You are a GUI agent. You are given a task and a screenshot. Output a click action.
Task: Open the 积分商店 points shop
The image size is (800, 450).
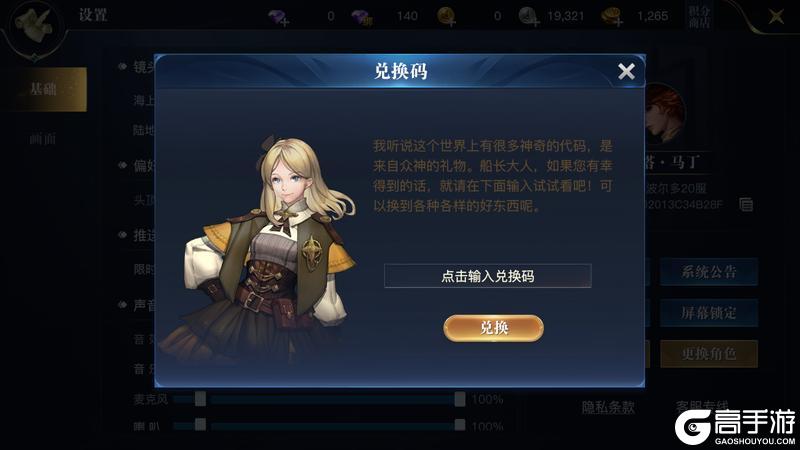[699, 16]
